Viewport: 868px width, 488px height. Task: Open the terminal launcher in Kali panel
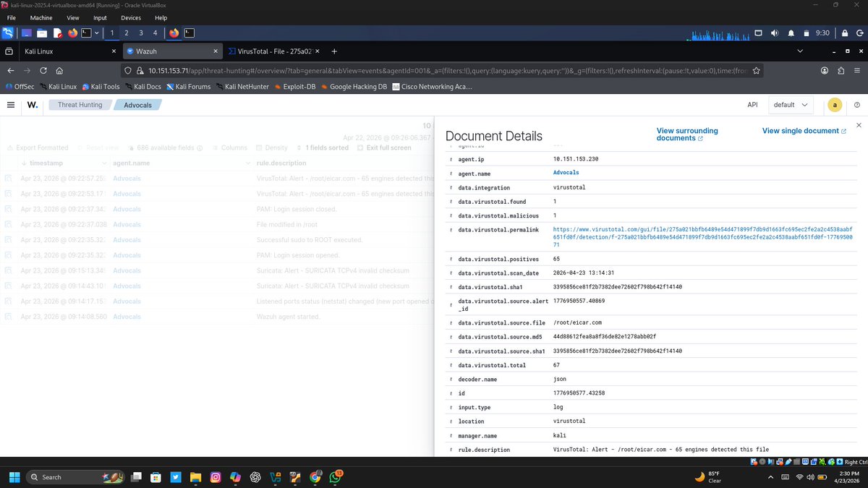pos(86,33)
